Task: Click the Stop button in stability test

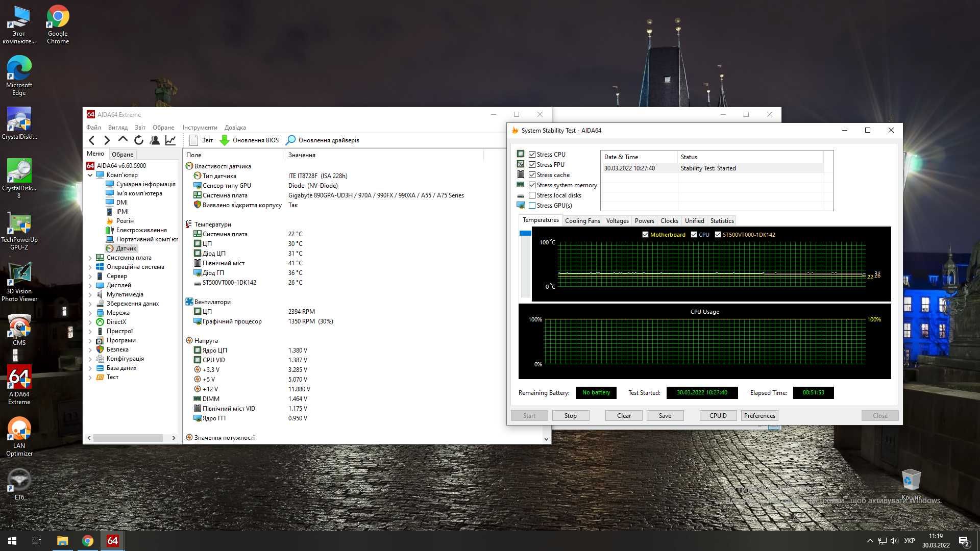Action: click(570, 416)
